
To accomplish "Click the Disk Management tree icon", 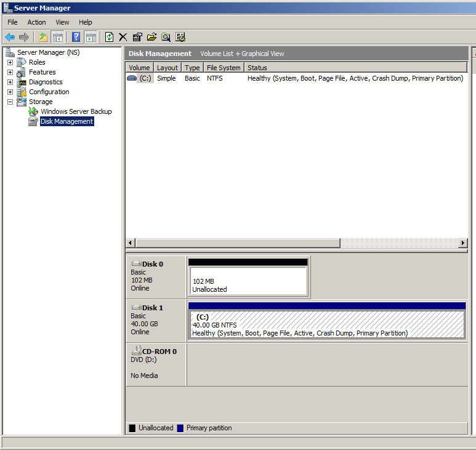I will [x=33, y=121].
